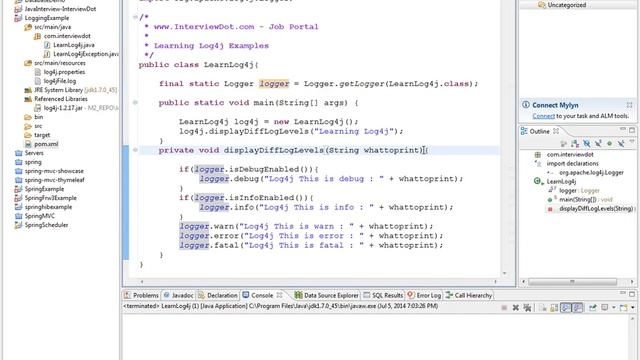Viewport: 640px width, 360px height.
Task: Minimize the Console panel
Action: [x=623, y=293]
